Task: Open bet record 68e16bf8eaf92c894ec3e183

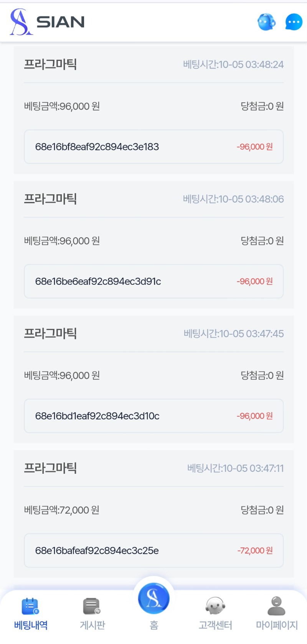Action: [97, 147]
